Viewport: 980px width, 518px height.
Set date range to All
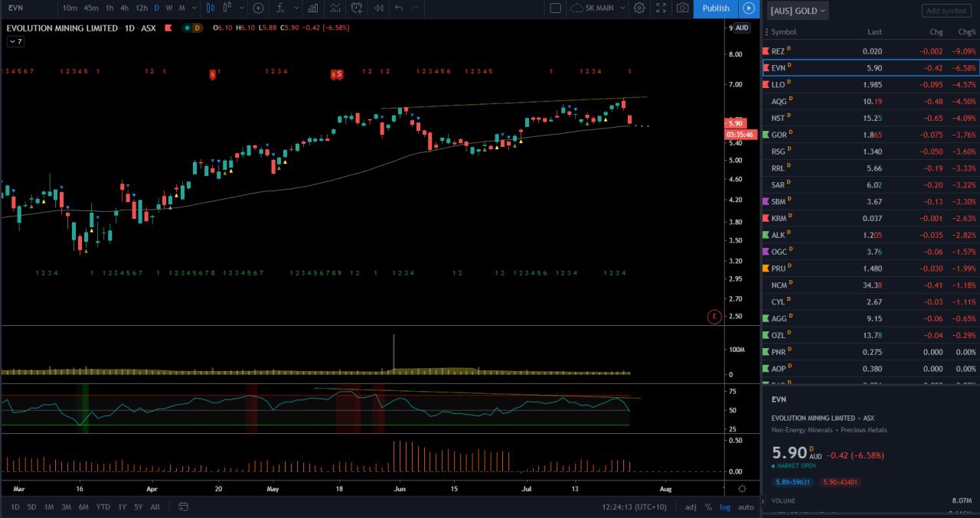(155, 507)
